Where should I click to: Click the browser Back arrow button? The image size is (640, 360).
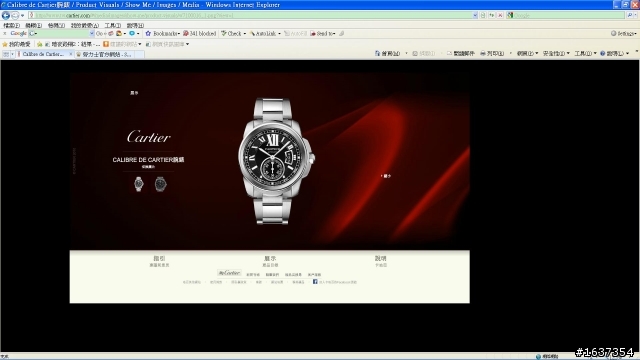pyautogui.click(x=6, y=16)
